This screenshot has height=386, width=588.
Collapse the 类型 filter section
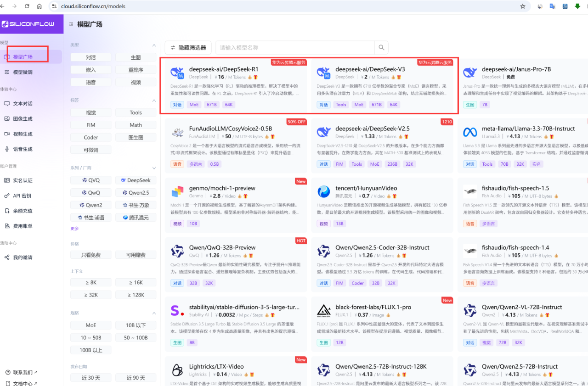(x=154, y=45)
